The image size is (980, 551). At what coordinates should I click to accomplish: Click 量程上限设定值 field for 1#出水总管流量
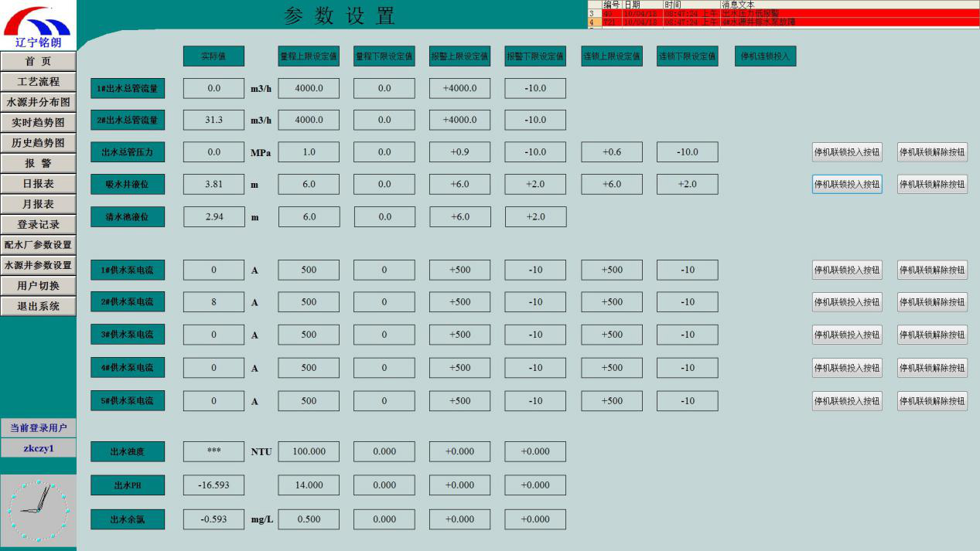point(309,88)
